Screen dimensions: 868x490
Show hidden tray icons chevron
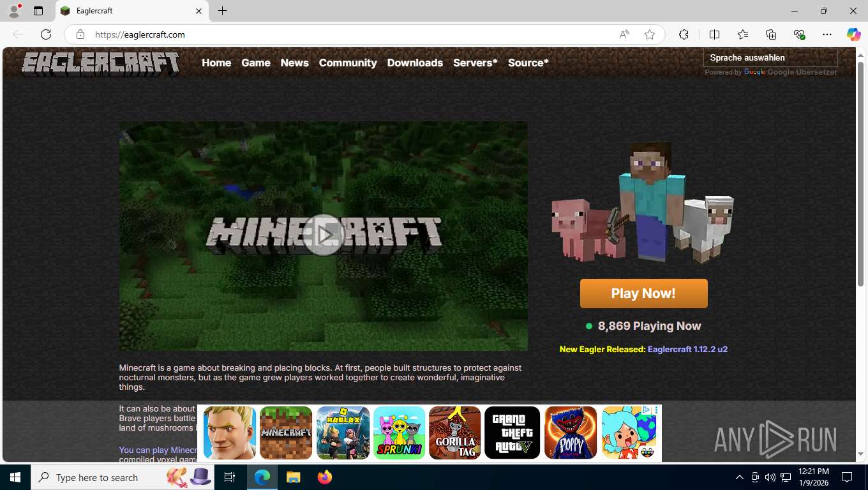740,477
